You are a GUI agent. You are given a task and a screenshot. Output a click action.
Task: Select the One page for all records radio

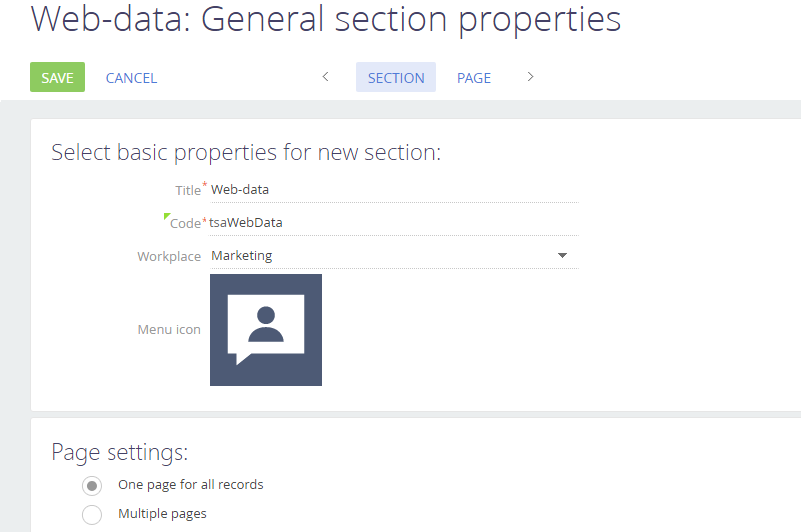tap(92, 485)
